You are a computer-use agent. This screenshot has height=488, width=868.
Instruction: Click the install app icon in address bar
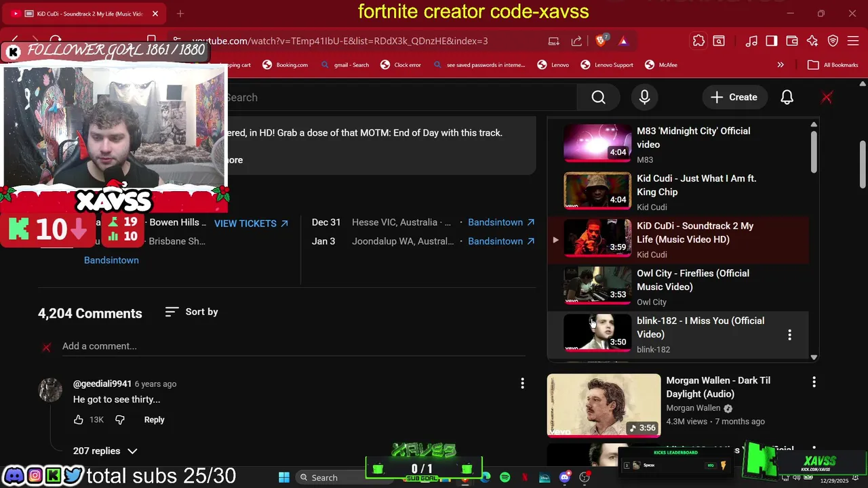tap(554, 41)
